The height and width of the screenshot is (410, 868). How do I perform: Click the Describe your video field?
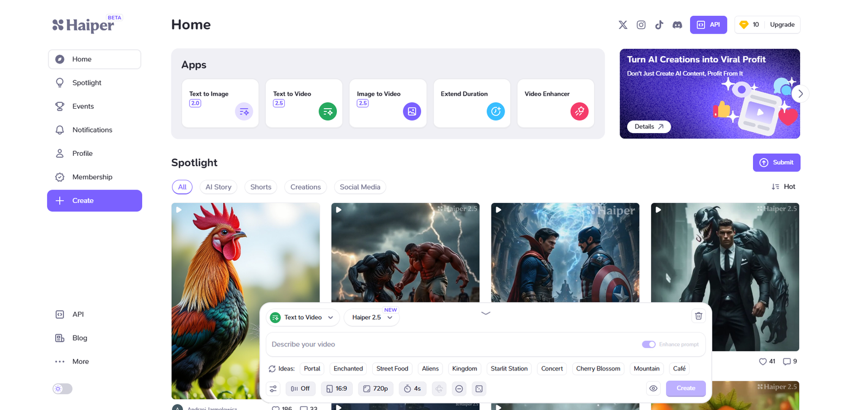pos(450,344)
